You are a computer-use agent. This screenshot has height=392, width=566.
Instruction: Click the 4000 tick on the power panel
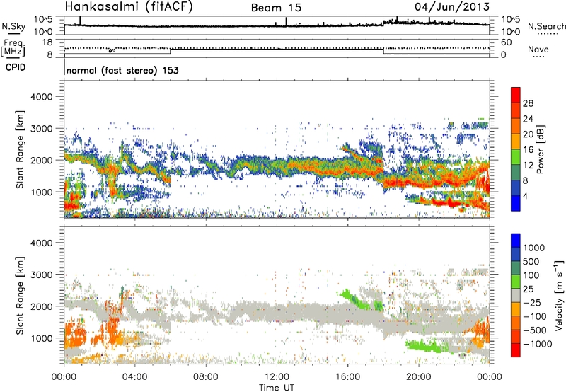click(42, 97)
